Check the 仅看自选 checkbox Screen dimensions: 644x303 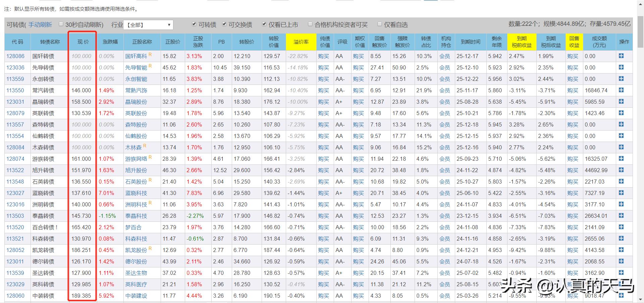[x=379, y=24]
